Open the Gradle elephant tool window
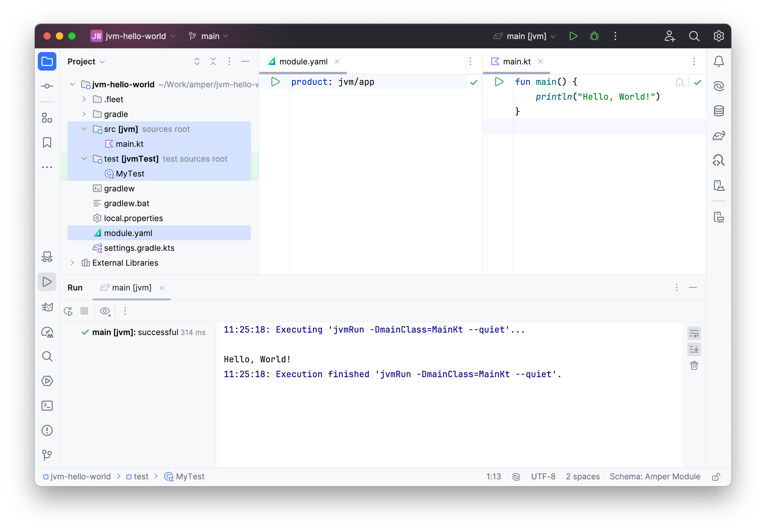 point(718,136)
